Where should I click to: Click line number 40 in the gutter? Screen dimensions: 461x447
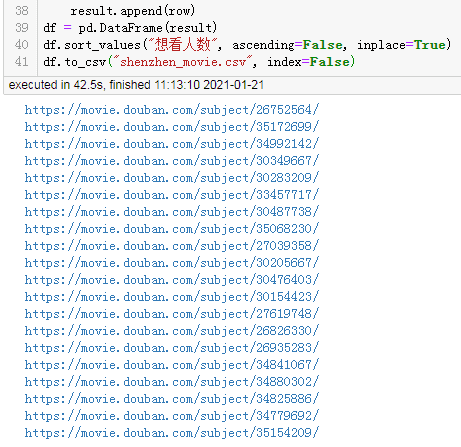tap(22, 45)
